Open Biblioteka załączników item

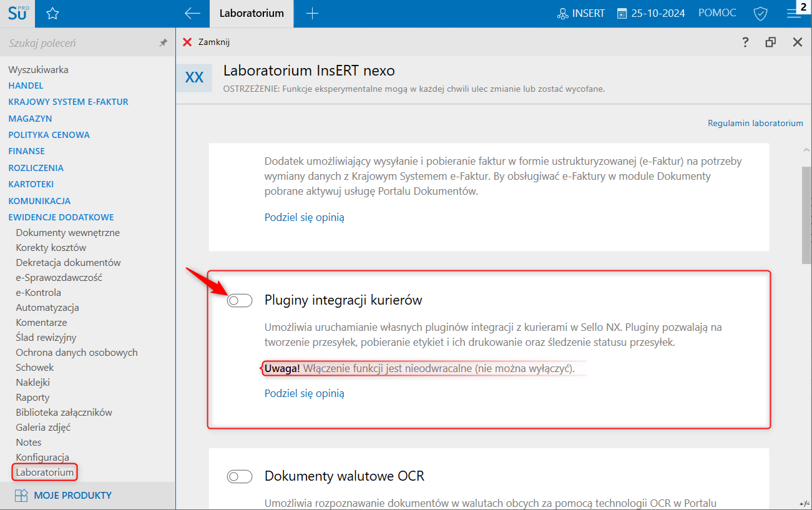(x=64, y=413)
